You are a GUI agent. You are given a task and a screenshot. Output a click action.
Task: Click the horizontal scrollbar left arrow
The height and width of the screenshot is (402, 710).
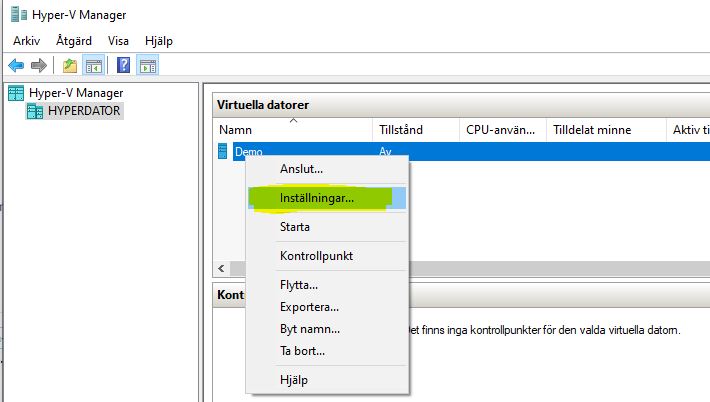(221, 268)
